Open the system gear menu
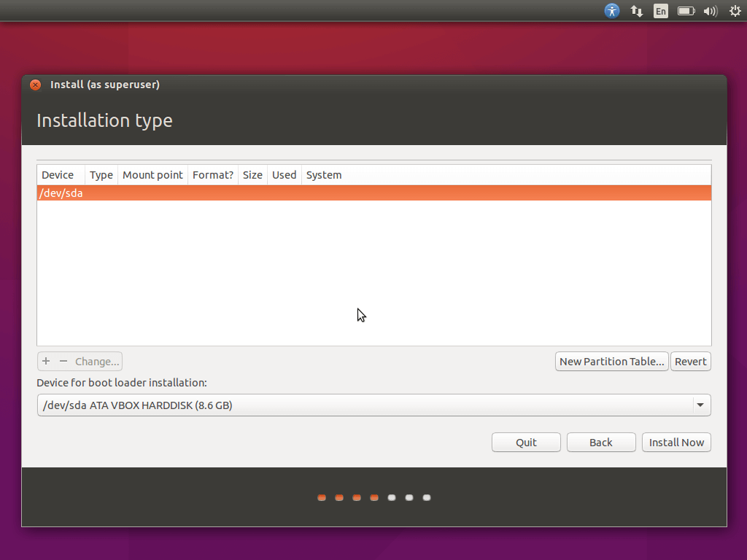The image size is (747, 560). tap(735, 11)
